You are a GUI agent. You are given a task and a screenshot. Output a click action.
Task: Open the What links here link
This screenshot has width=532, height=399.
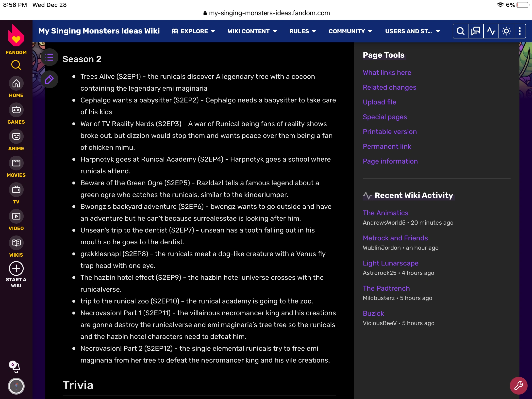[387, 73]
